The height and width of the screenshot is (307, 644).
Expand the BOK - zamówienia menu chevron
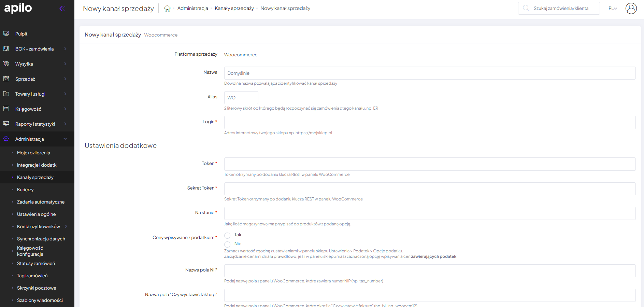point(65,49)
